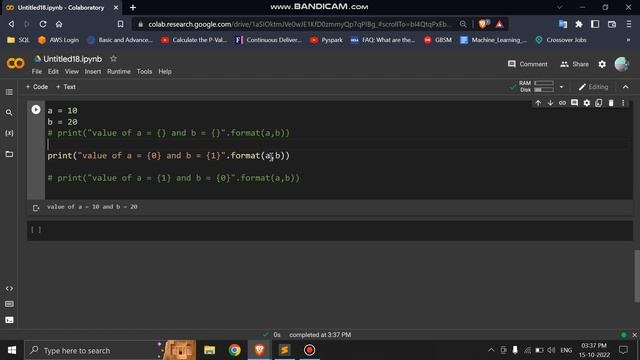Mirror cell in tab icon
This screenshot has width=640, height=360.
click(x=599, y=103)
